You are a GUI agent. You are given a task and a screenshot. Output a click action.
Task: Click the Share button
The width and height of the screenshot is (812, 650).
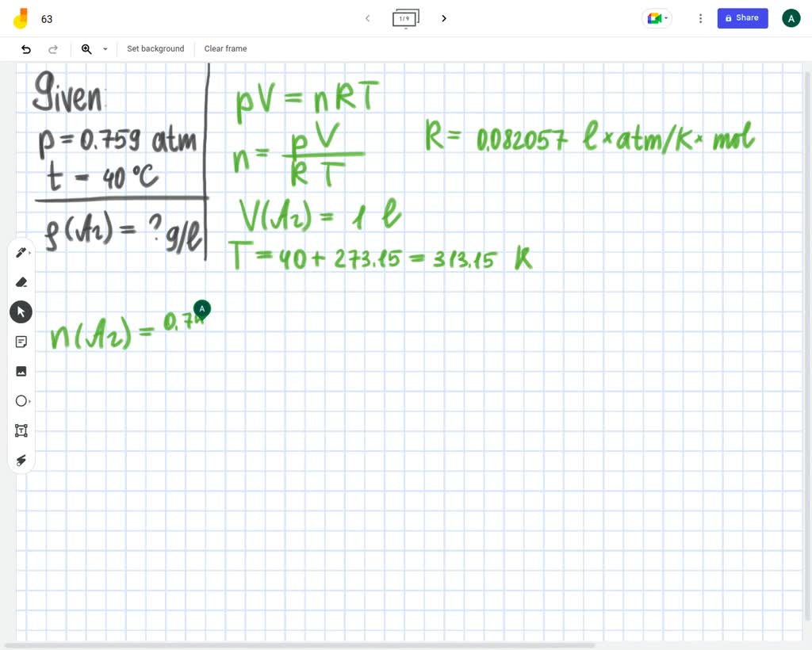click(x=742, y=17)
